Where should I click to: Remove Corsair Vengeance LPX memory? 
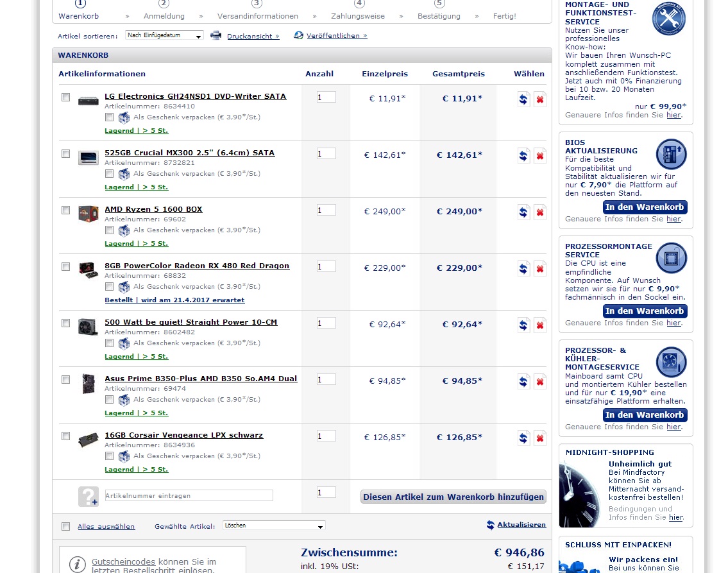(x=539, y=438)
